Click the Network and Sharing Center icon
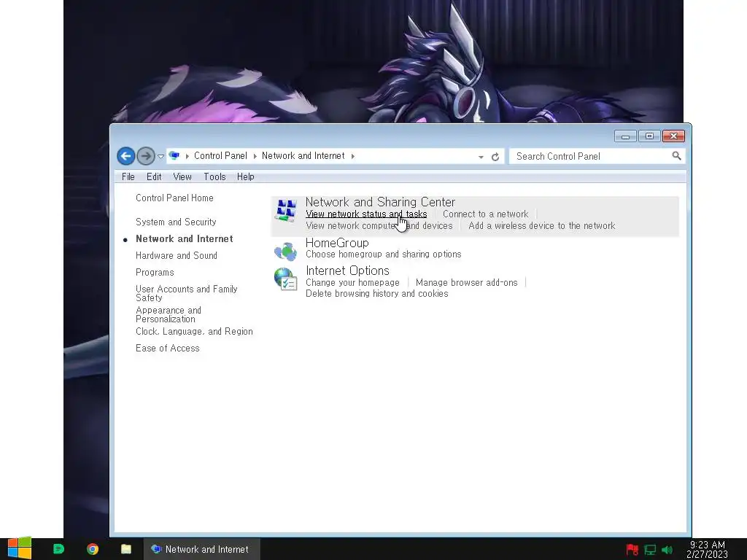 click(x=286, y=211)
